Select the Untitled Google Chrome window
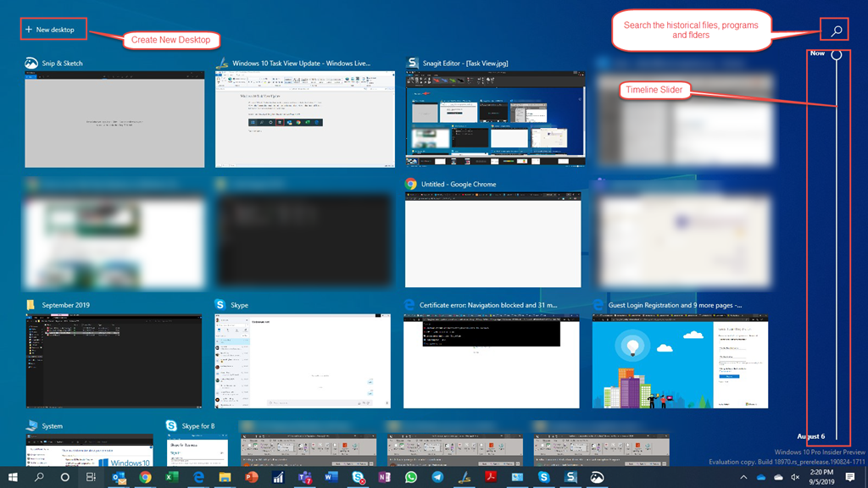The width and height of the screenshot is (868, 488). (492, 239)
